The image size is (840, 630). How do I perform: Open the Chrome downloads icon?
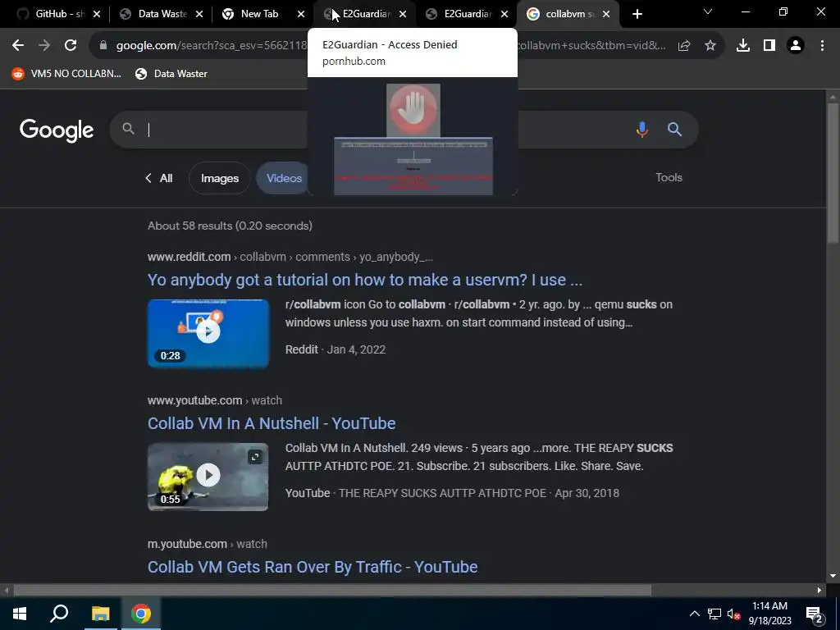click(x=743, y=46)
